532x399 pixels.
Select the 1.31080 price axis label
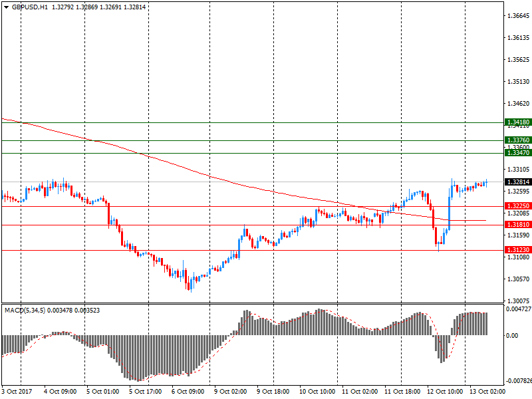(519, 257)
